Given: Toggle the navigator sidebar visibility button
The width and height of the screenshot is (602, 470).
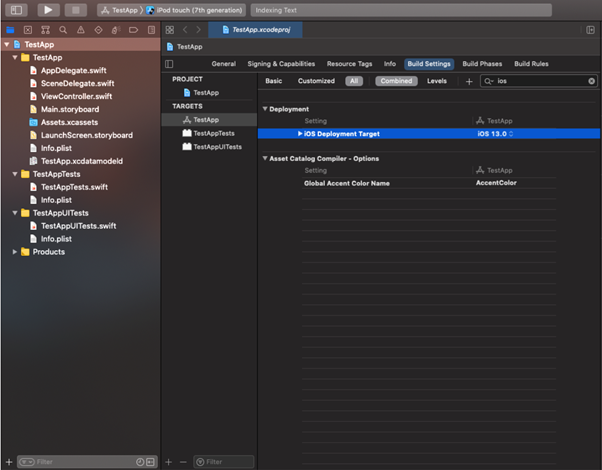Looking at the screenshot, I should coord(16,10).
